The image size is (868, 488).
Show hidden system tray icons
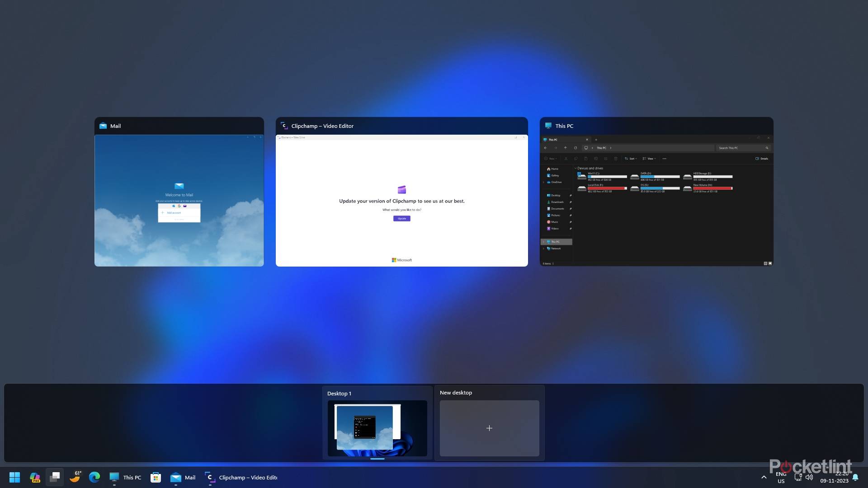764,477
